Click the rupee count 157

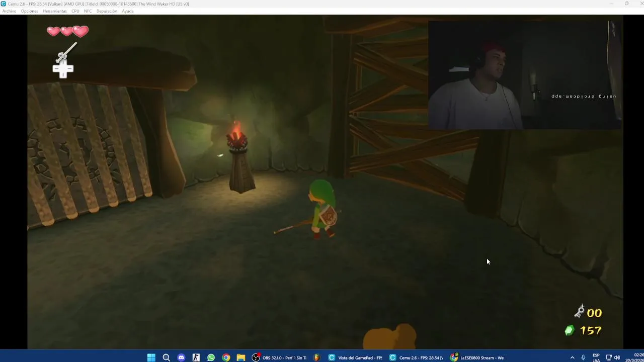590,331
